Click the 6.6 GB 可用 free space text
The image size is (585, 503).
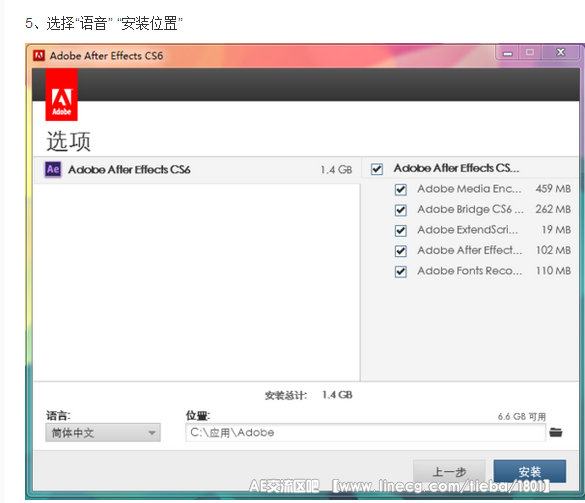[522, 417]
